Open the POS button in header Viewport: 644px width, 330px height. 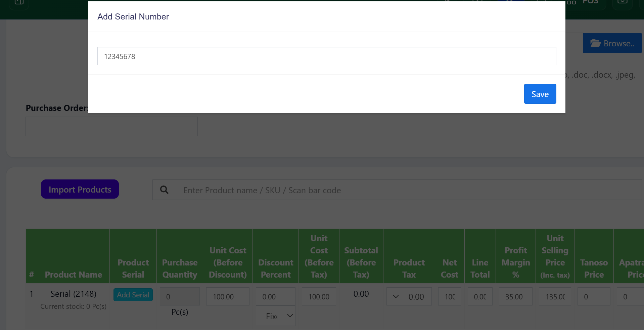coord(586,3)
